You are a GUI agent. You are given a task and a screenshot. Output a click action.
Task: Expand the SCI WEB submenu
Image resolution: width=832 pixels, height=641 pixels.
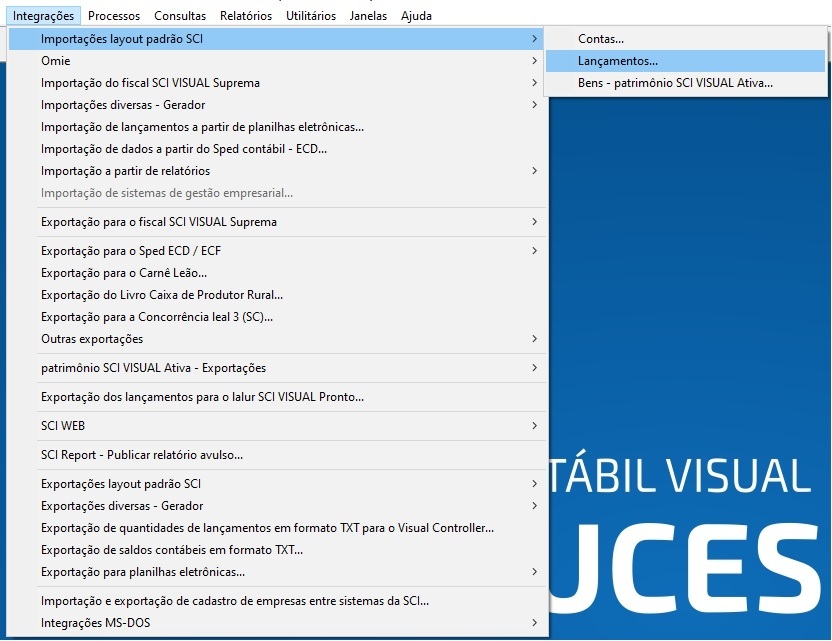[x=63, y=426]
